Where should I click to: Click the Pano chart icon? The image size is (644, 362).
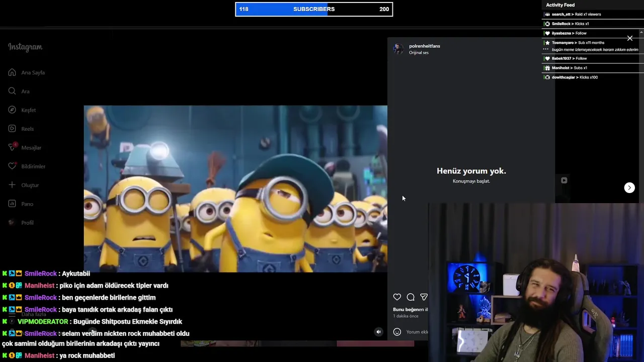tap(12, 204)
